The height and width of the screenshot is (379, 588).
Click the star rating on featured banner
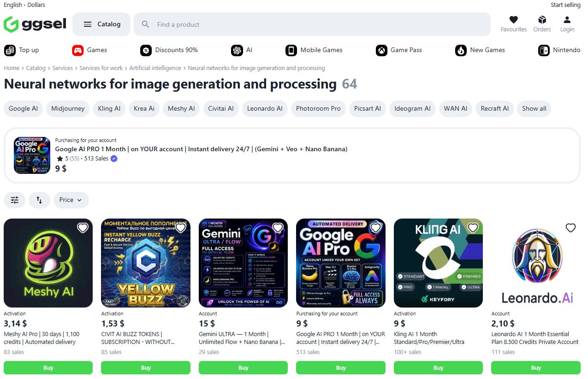pos(60,159)
